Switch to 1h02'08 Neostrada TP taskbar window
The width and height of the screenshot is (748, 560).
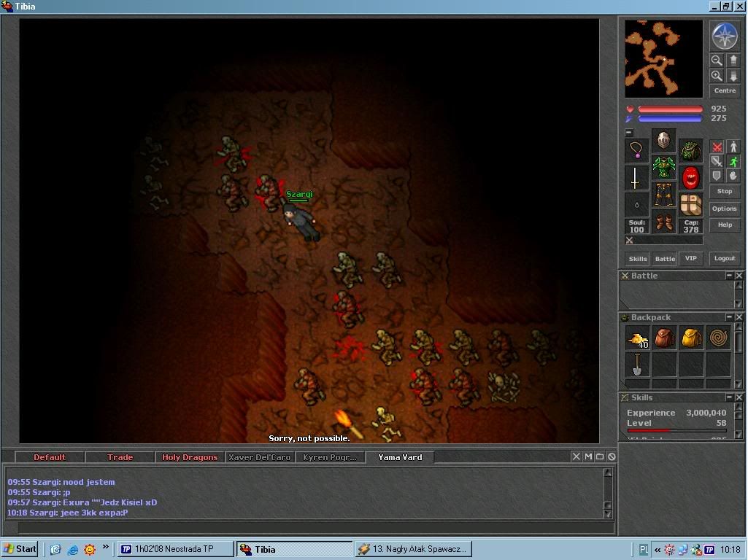(x=174, y=549)
